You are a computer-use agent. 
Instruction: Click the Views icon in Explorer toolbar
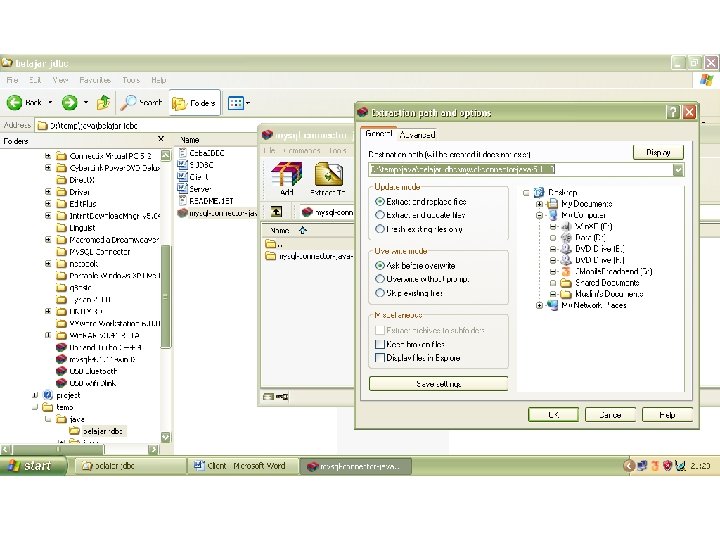[x=236, y=103]
